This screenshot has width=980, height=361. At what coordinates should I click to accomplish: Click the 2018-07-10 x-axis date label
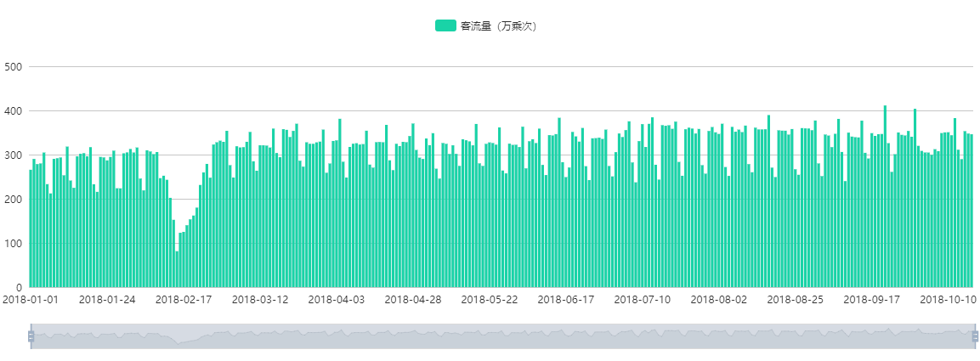click(642, 300)
